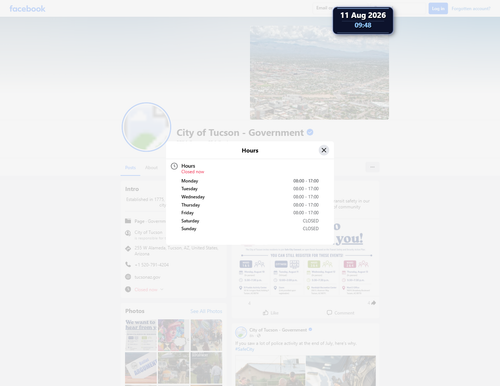Click the clock icon beside Hours
This screenshot has width=500, height=386.
click(174, 166)
